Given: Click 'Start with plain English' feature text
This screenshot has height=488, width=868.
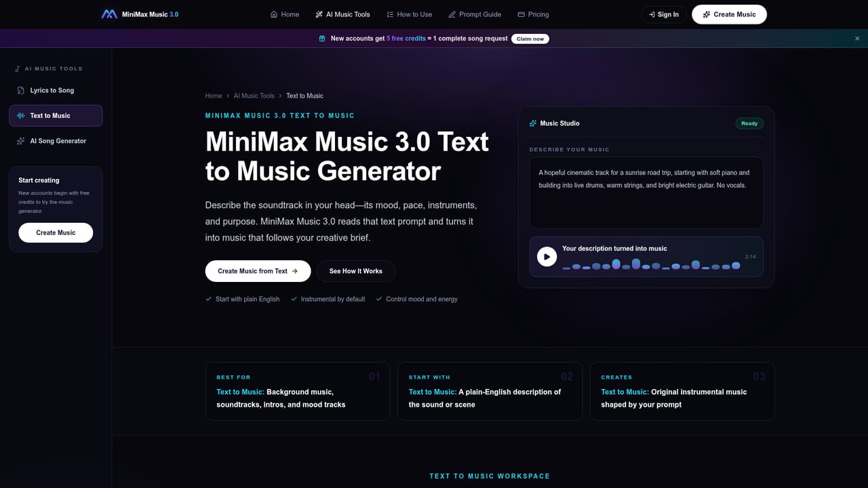Looking at the screenshot, I should (248, 299).
